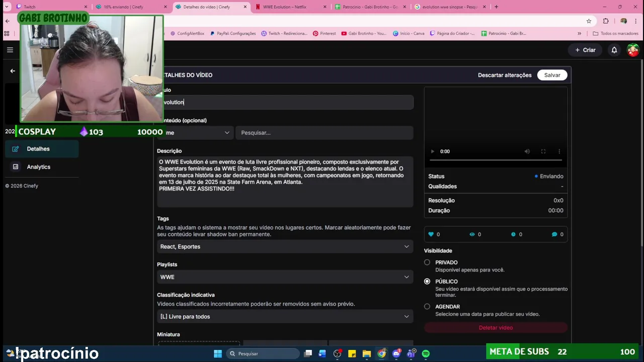Switch to Patrocínio Gabi Brotinho tab
Image resolution: width=644 pixels, height=362 pixels.
(370, 7)
